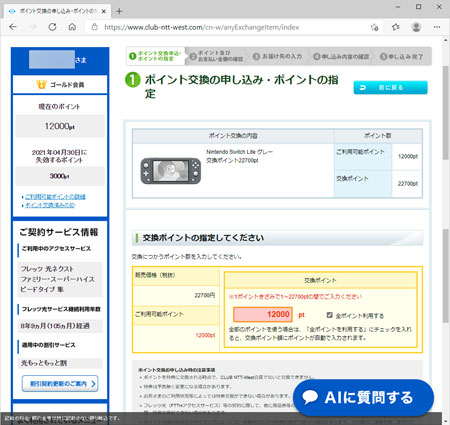Open the ポイント交換済みのID link
This screenshot has width=450, height=425.
click(x=50, y=205)
